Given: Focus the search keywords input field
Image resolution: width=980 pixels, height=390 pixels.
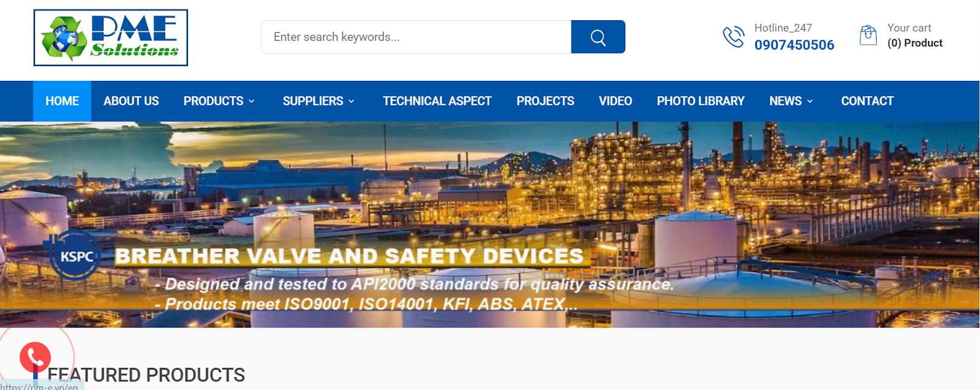Looking at the screenshot, I should point(417,37).
